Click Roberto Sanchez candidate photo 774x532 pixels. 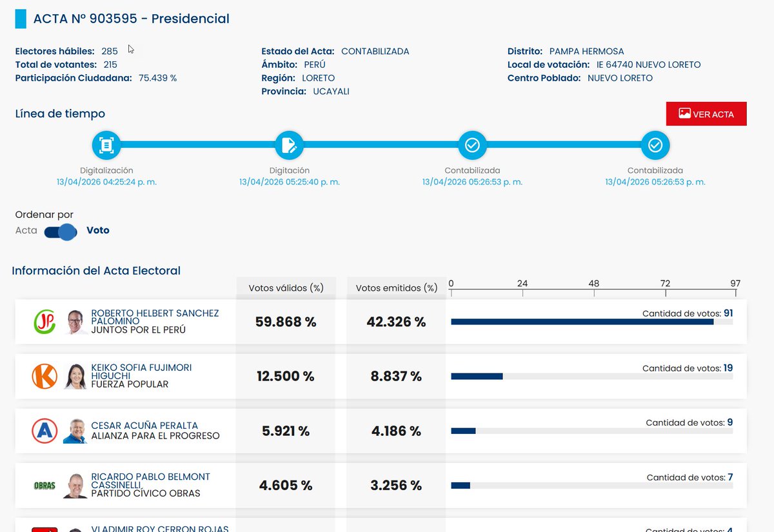coord(75,322)
